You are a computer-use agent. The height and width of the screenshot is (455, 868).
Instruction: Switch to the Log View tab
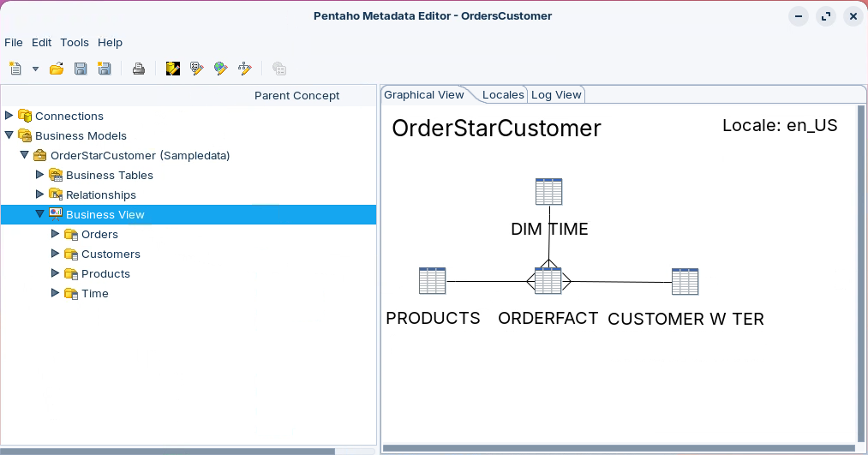pyautogui.click(x=556, y=95)
